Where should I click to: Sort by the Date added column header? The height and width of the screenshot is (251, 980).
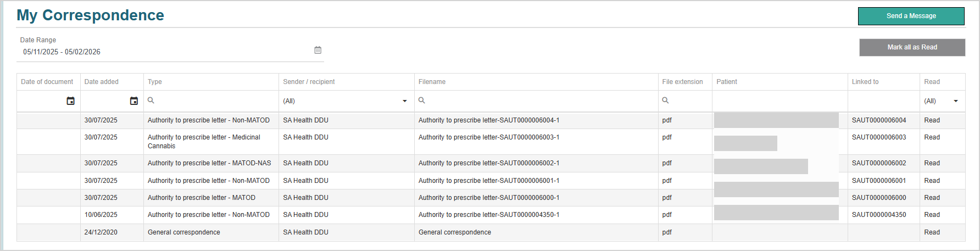(102, 82)
